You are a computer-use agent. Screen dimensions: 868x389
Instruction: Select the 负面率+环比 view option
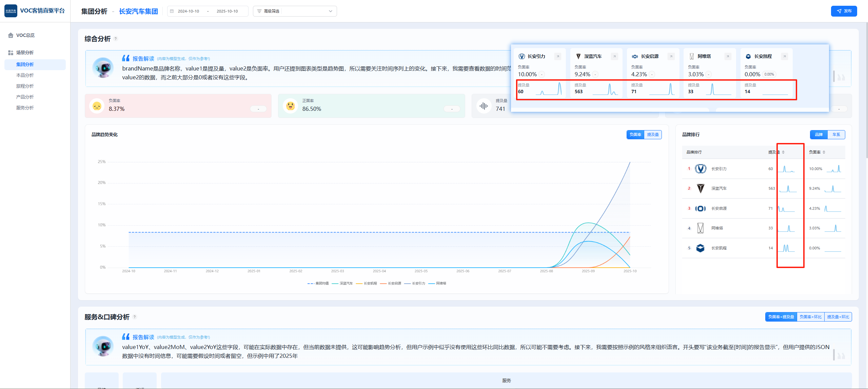tap(810, 317)
